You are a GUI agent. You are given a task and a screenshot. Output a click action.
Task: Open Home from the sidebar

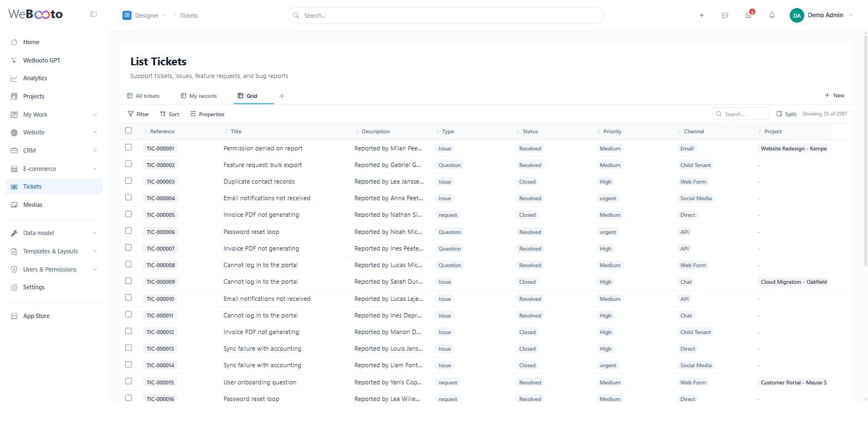point(54,42)
